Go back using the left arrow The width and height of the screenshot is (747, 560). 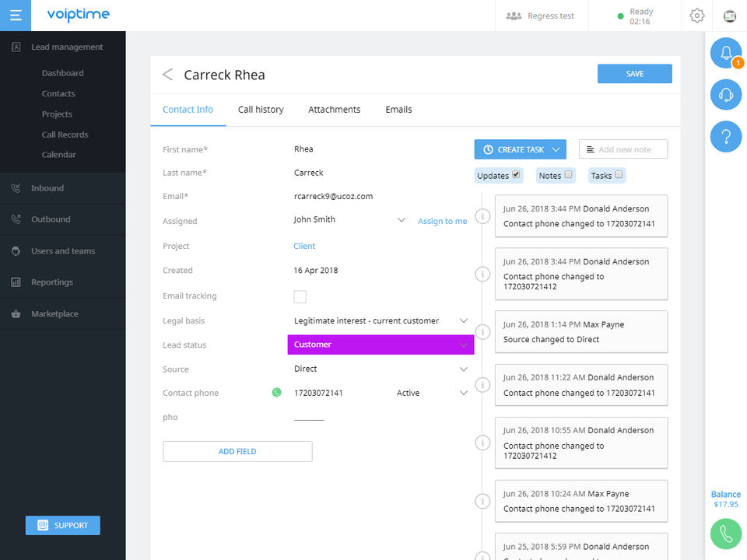(167, 75)
